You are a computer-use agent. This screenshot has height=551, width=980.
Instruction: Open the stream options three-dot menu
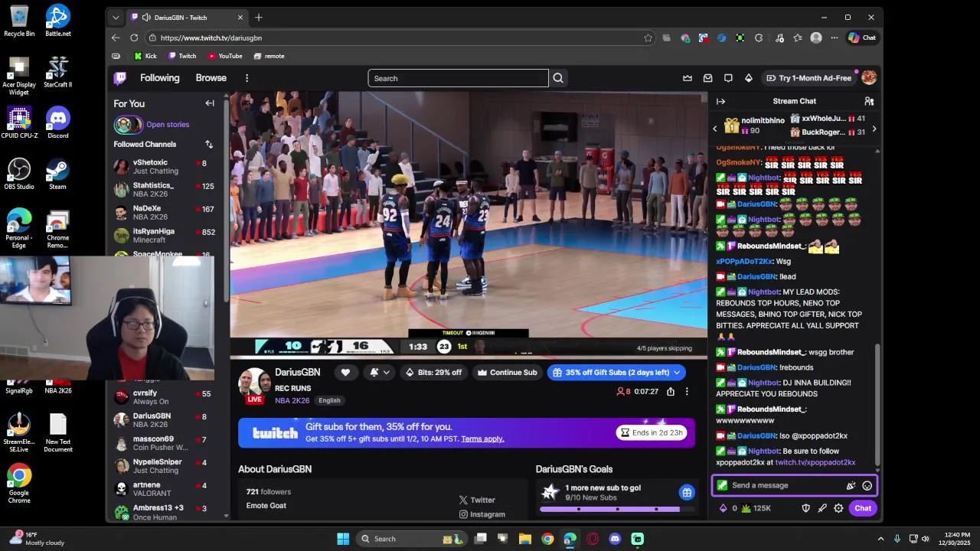(687, 392)
